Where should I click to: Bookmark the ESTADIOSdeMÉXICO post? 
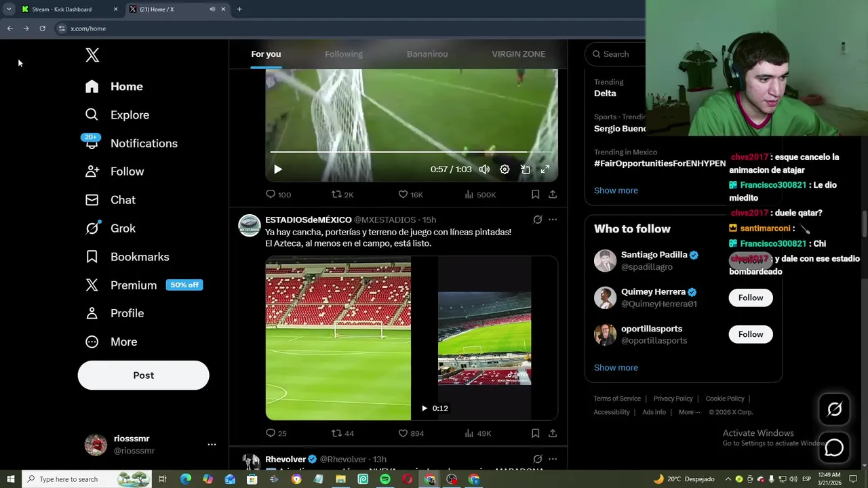[535, 433]
